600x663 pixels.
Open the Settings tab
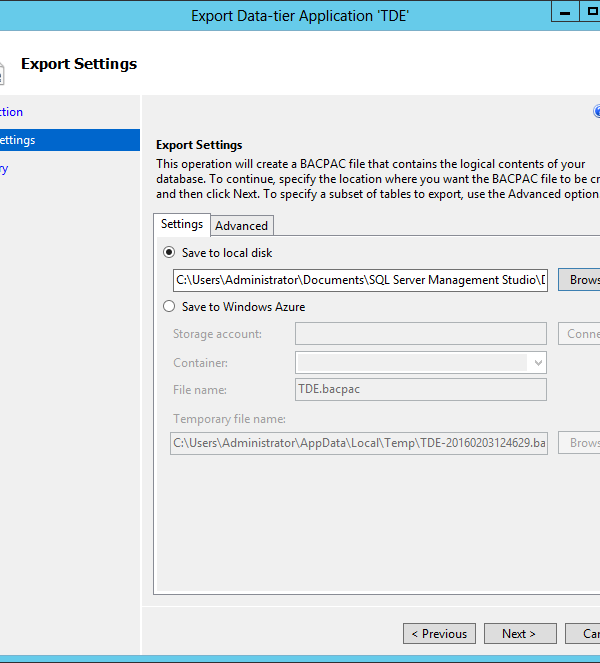pyautogui.click(x=182, y=224)
